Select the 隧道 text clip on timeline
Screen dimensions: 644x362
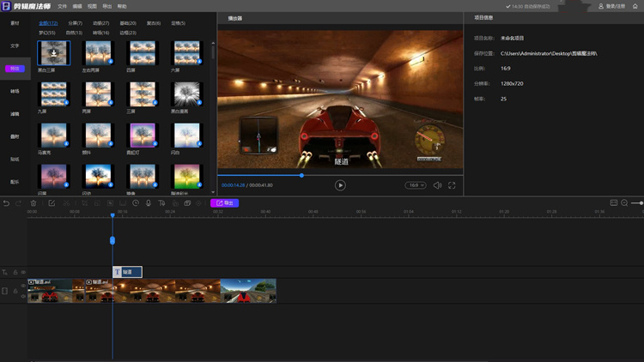click(x=127, y=272)
